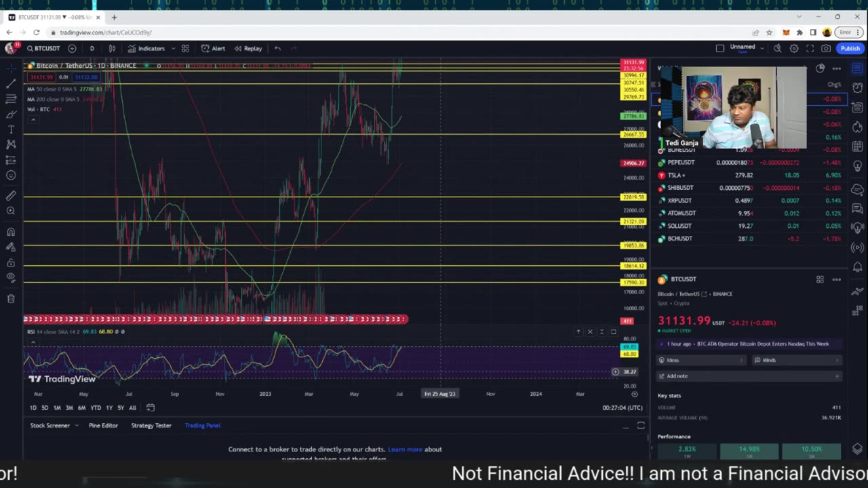Viewport: 868px width, 488px height.
Task: Select the zoom in tool
Action: click(11, 211)
